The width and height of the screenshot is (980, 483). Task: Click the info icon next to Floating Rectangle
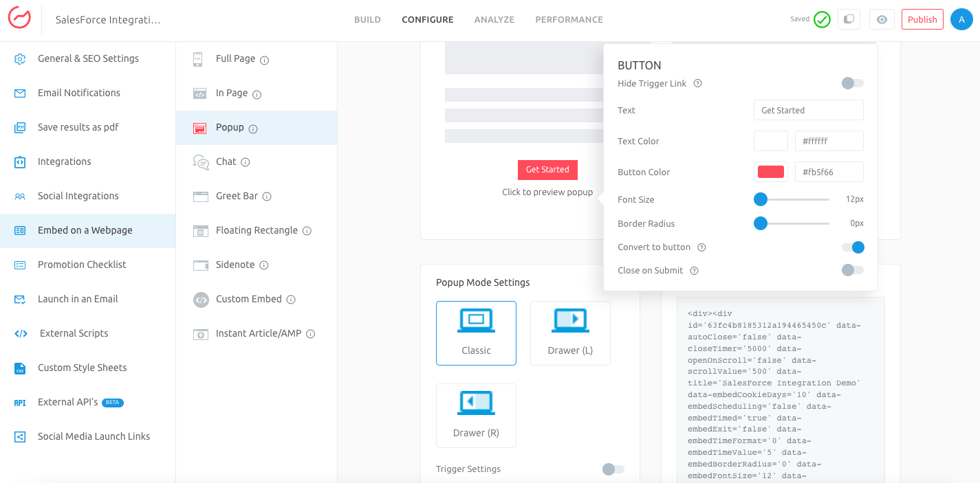(307, 231)
